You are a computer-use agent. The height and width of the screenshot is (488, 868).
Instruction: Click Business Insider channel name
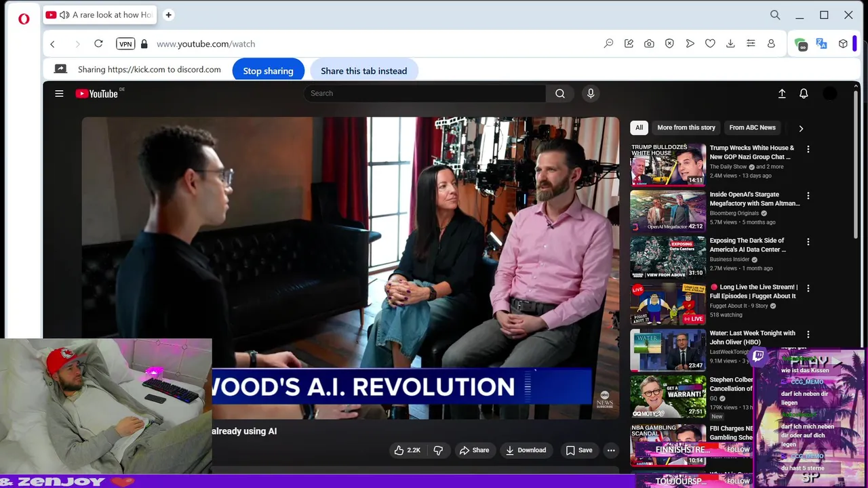730,260
